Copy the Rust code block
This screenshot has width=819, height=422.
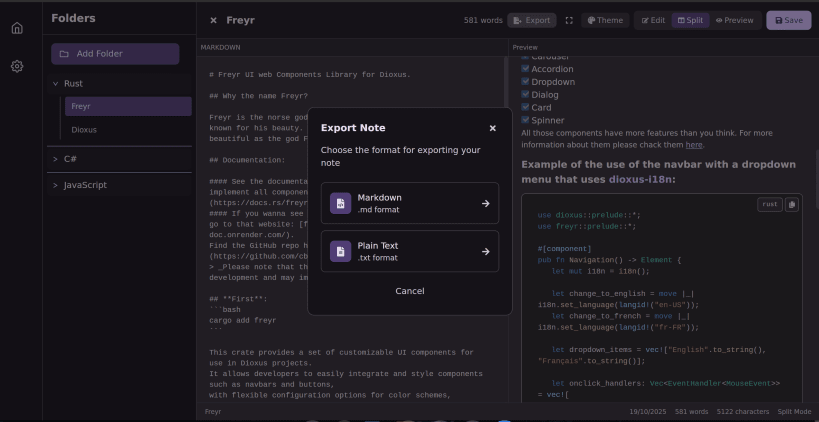(x=791, y=204)
